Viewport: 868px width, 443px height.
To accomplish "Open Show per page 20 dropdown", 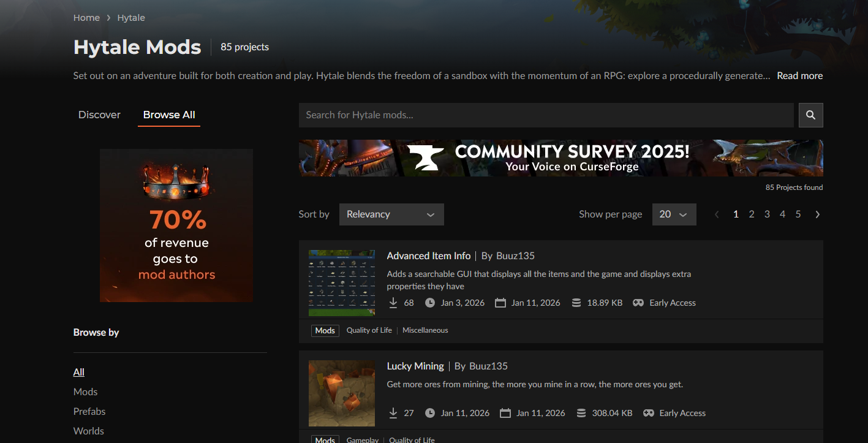I will 674,214.
